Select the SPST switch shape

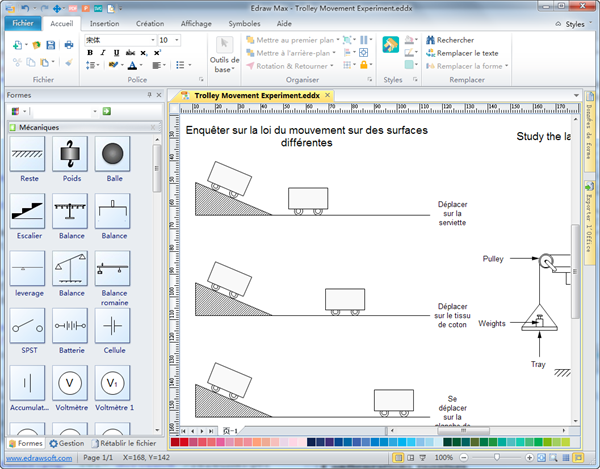[x=29, y=325]
